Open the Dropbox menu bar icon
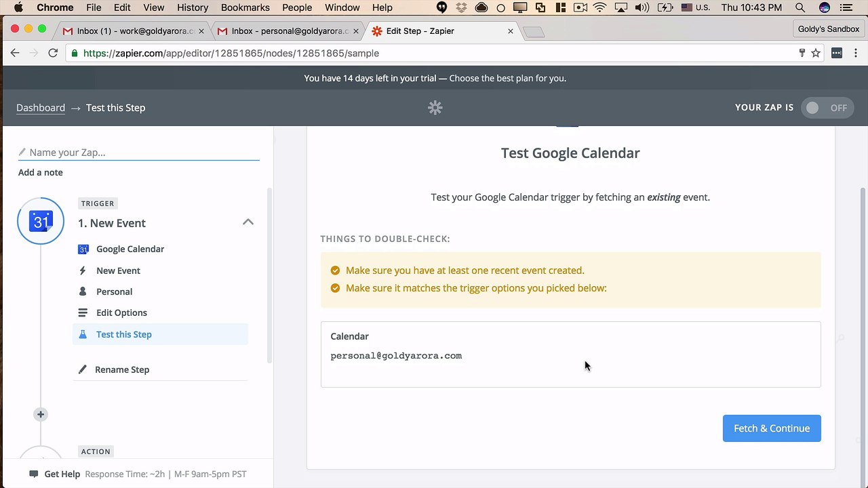 coord(462,7)
